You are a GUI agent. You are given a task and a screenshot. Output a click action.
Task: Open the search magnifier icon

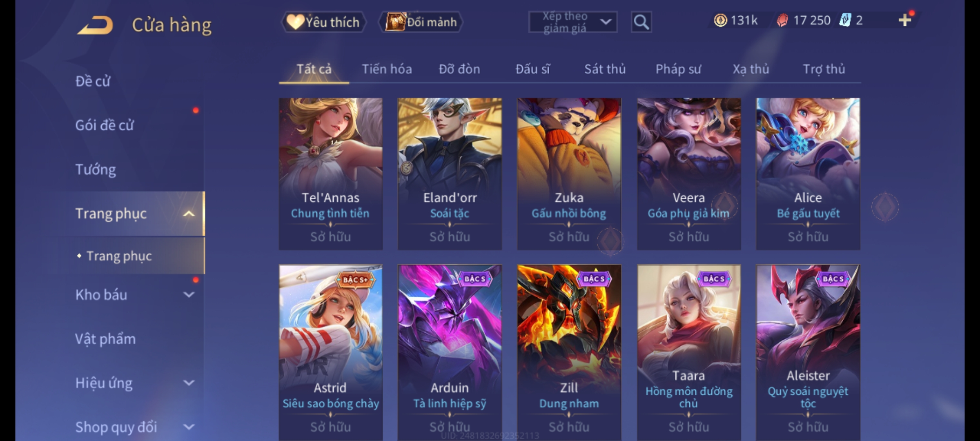coord(641,22)
